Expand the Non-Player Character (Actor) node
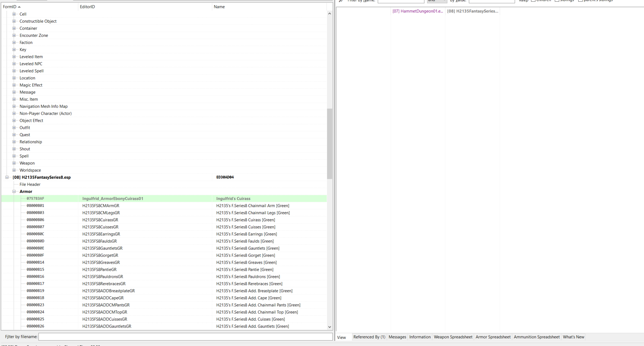 tap(14, 113)
